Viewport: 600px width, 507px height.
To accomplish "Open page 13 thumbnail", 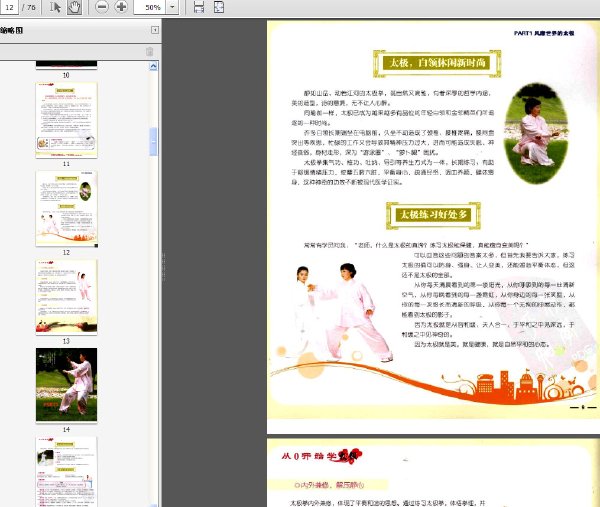I will tap(67, 297).
